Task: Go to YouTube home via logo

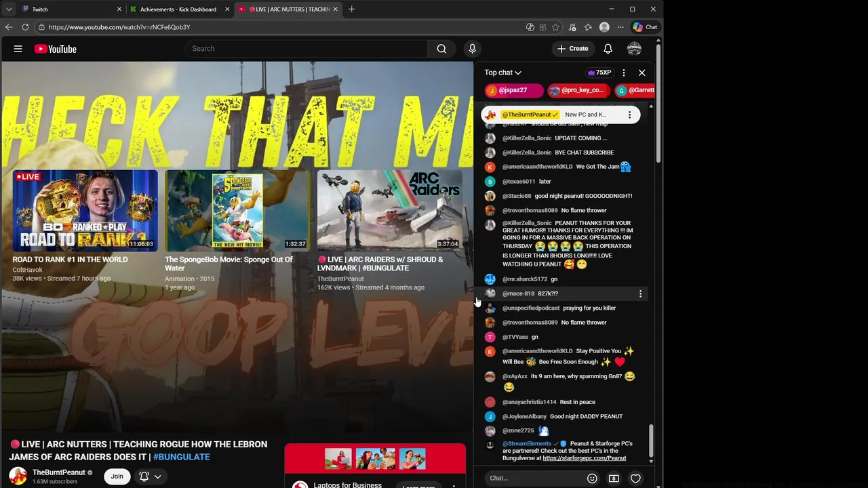Action: pyautogui.click(x=55, y=49)
